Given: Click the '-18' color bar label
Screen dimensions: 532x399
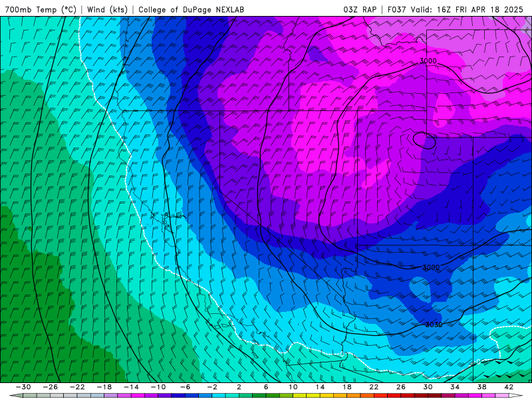Looking at the screenshot, I should 104,387.
